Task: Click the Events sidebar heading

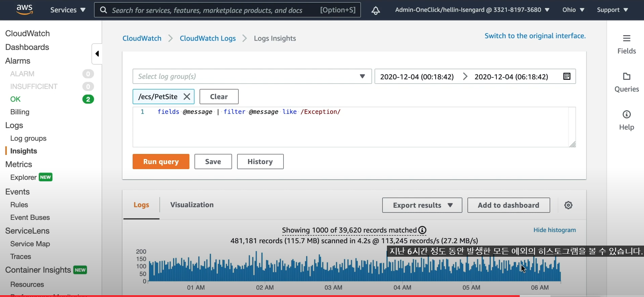Action: click(x=18, y=192)
